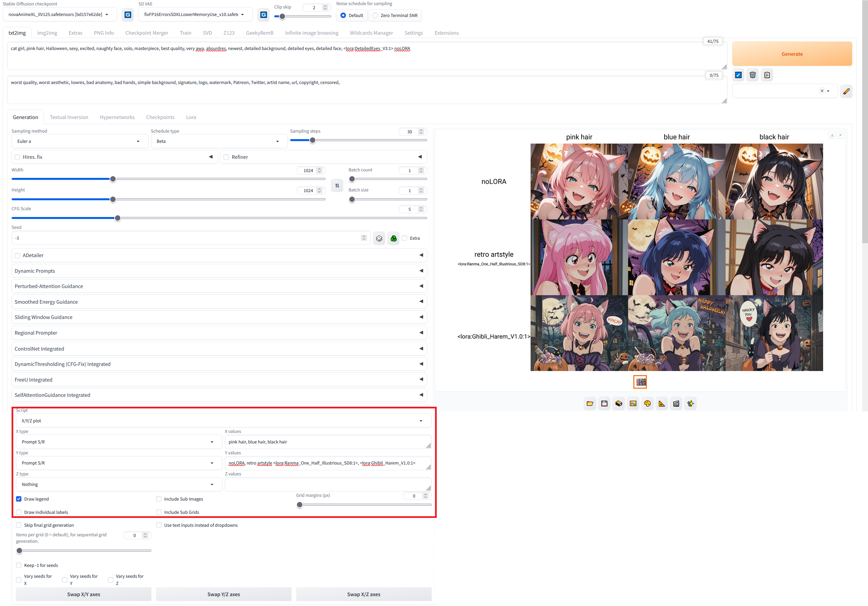Open the Lora sub-tab
Screen dimensions: 868x606
pos(190,117)
